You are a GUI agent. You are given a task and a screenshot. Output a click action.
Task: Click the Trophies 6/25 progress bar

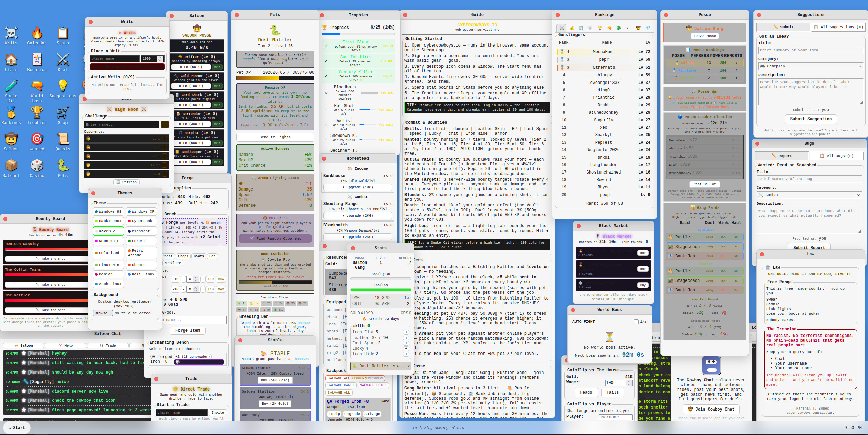[x=358, y=34]
